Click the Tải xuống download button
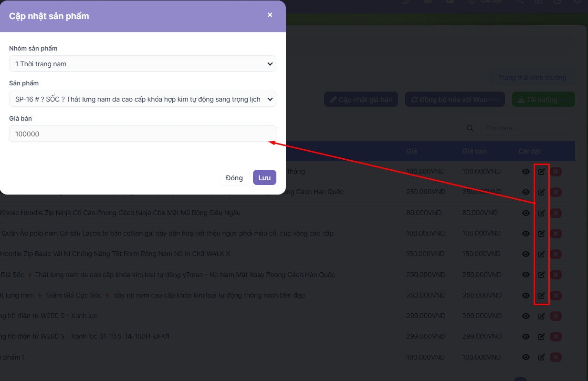The height and width of the screenshot is (381, 588). [543, 100]
